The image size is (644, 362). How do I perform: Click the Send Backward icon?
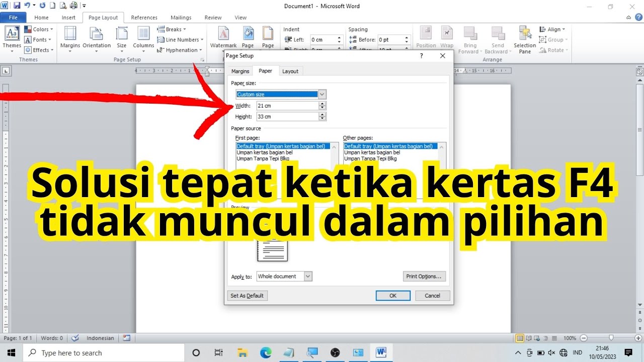(498, 33)
